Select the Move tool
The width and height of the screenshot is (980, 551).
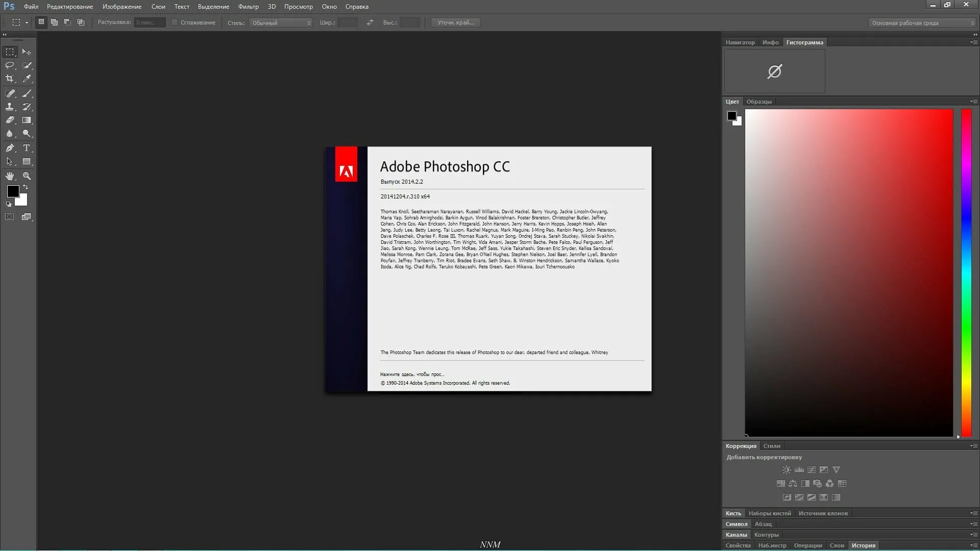[27, 52]
